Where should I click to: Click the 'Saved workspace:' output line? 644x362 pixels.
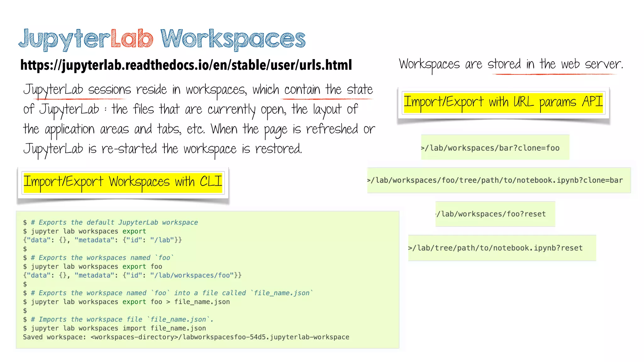point(186,337)
